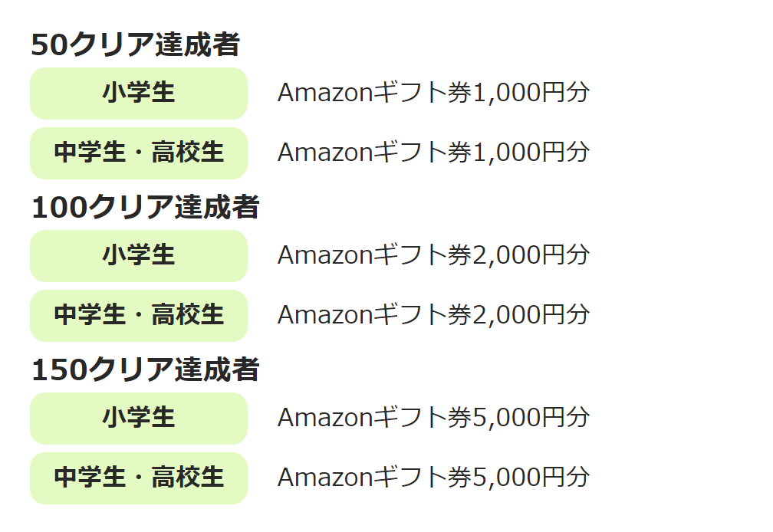Select the 小学生 badge under 50クリア達成者

pos(139,94)
